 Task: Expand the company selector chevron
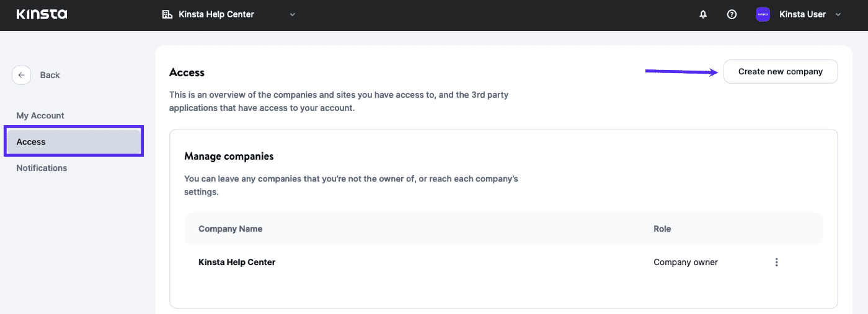pos(293,14)
